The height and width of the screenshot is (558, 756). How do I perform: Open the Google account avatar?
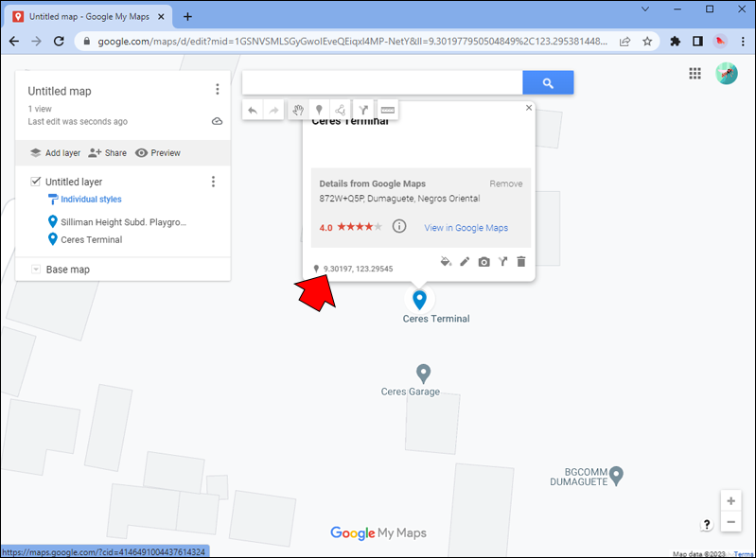pos(727,73)
